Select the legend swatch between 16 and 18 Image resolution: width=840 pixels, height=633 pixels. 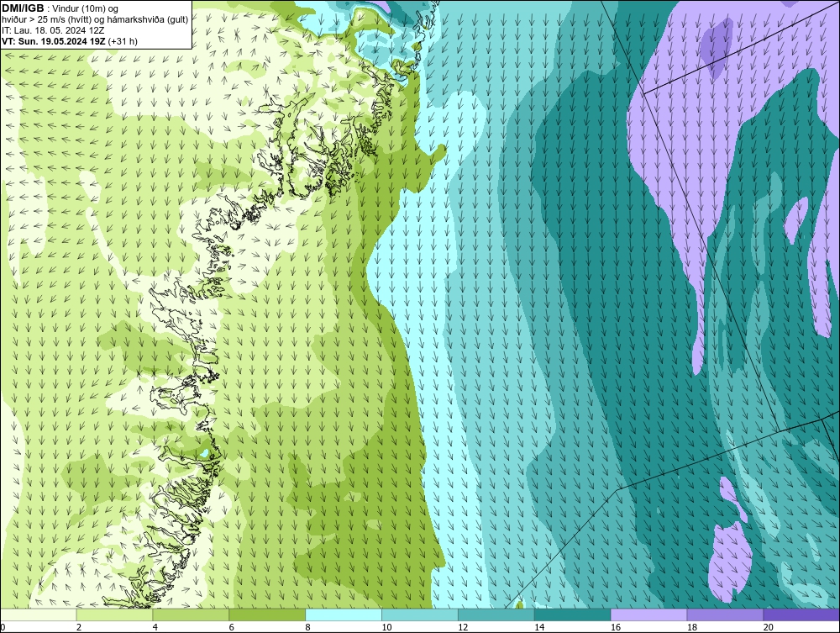[648, 615]
